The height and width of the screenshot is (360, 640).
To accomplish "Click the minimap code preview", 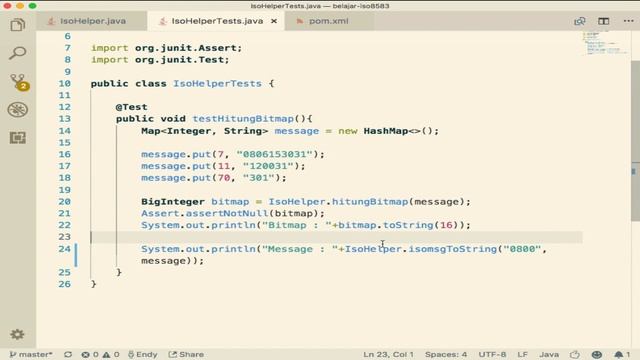I will click(x=605, y=43).
